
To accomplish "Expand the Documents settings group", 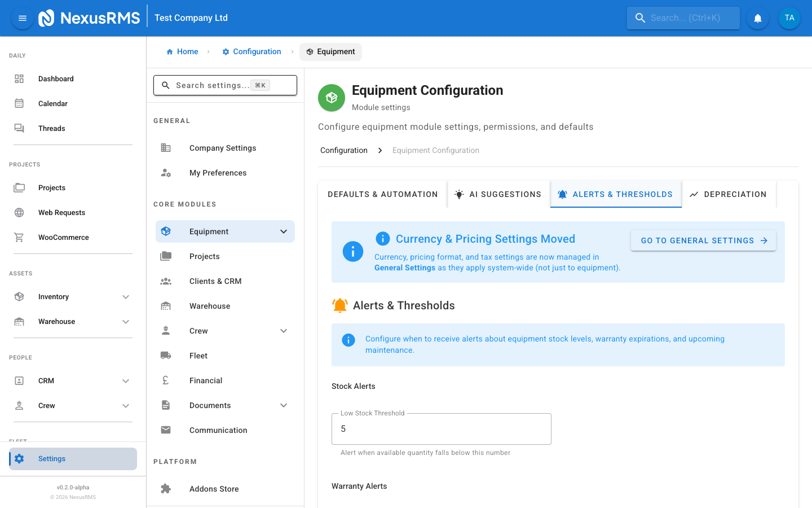I will pyautogui.click(x=283, y=405).
